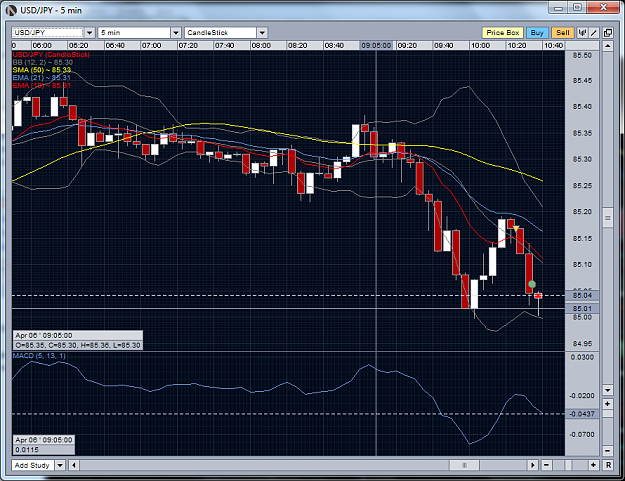Click the OHLC values info box

pos(78,345)
